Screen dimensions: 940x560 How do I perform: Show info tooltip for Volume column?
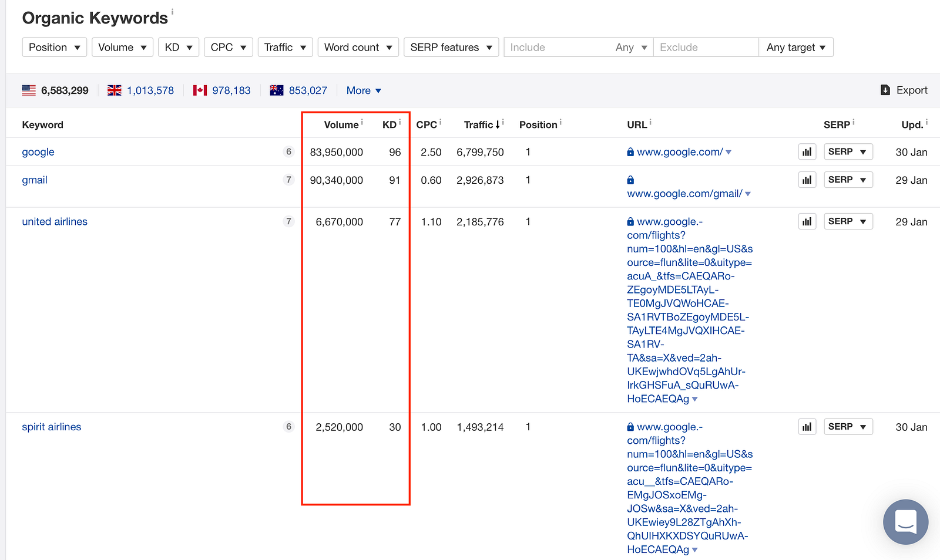coord(362,122)
